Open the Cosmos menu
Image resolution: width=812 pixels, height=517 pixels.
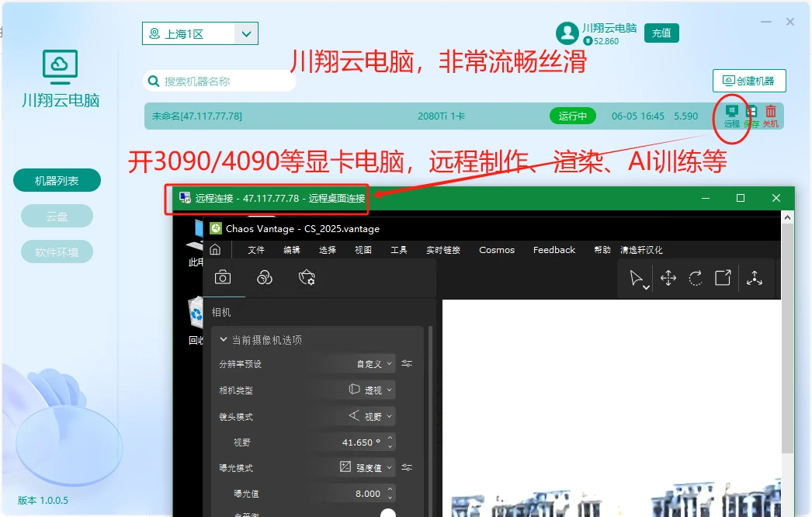(x=497, y=250)
